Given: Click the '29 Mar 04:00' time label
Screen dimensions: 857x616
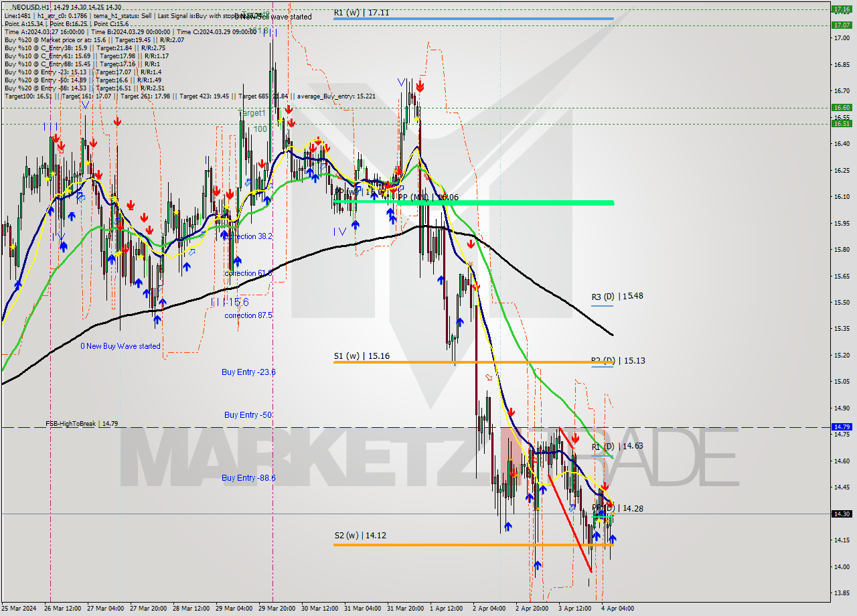Looking at the screenshot, I should 234,609.
